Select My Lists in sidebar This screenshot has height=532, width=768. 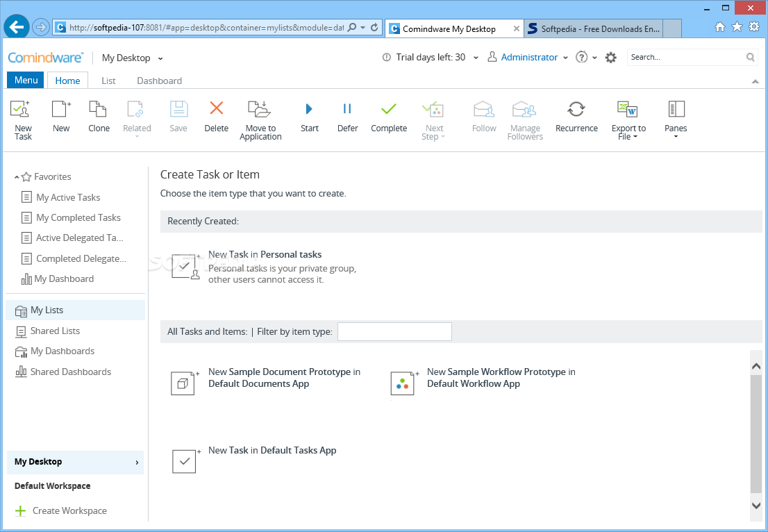coord(76,310)
